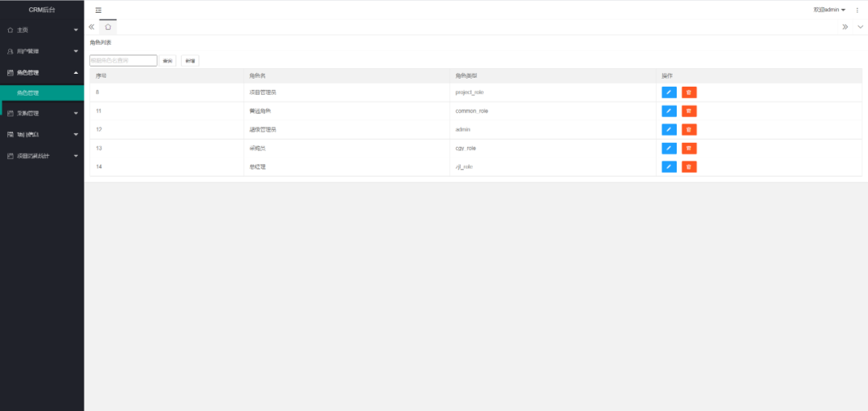
Task: Click the admin type cell
Action: (x=553, y=129)
